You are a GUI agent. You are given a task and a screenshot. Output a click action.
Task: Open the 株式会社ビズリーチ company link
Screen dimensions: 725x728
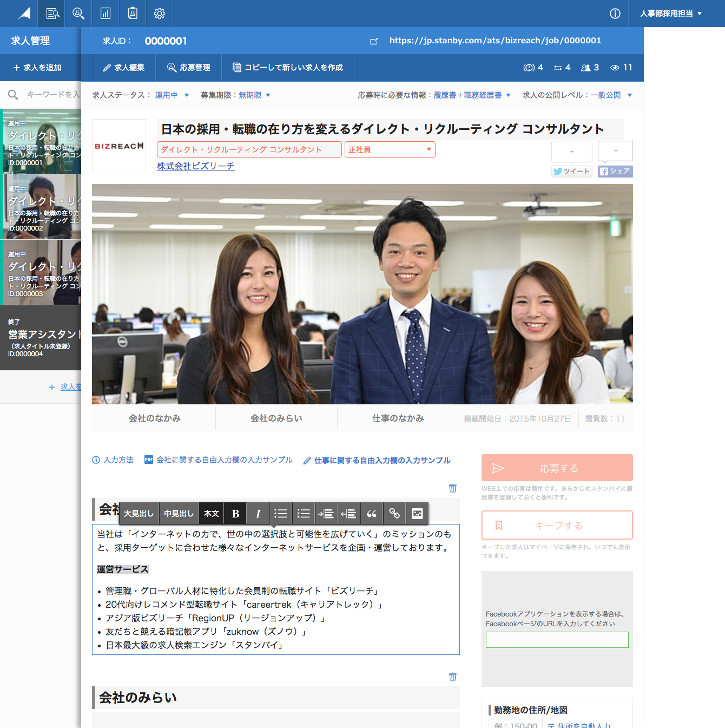coord(196,166)
